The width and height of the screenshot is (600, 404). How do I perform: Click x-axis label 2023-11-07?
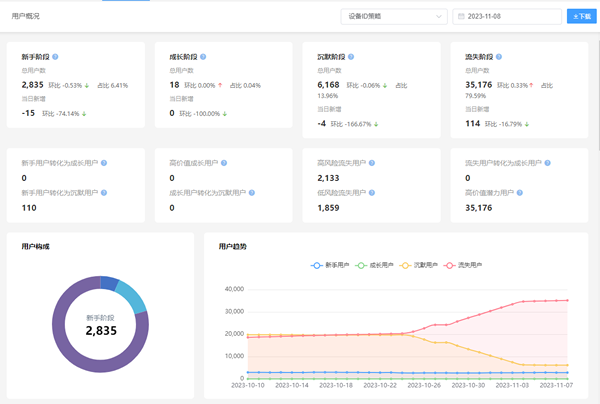(x=556, y=385)
